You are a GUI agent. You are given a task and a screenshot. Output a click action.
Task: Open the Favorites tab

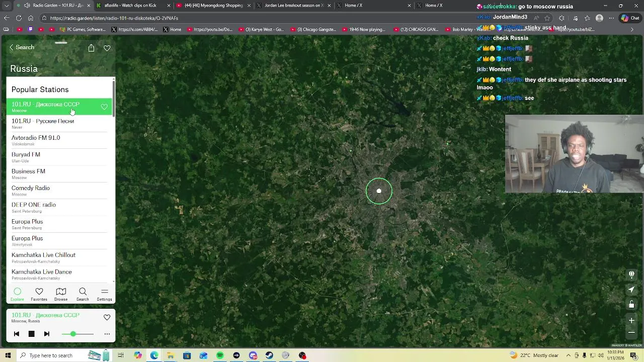tap(39, 295)
